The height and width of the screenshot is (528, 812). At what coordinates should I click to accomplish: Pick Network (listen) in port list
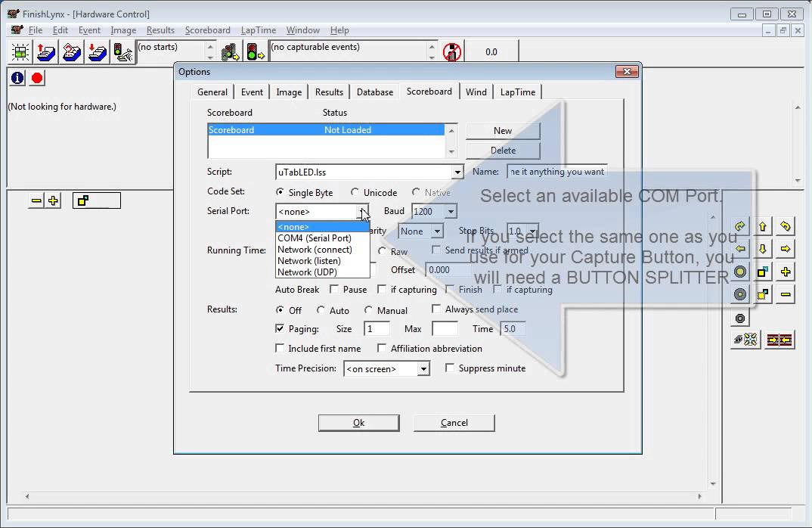[322, 261]
